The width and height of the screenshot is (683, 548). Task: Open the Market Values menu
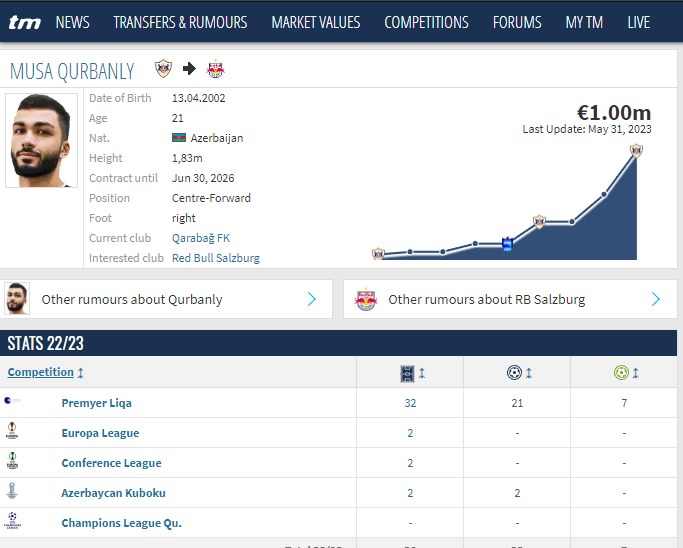click(315, 22)
